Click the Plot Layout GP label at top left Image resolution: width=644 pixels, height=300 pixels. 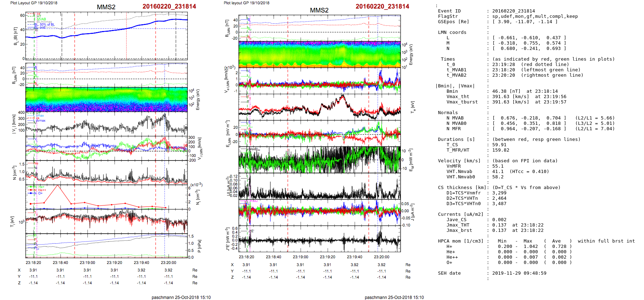coord(34,3)
